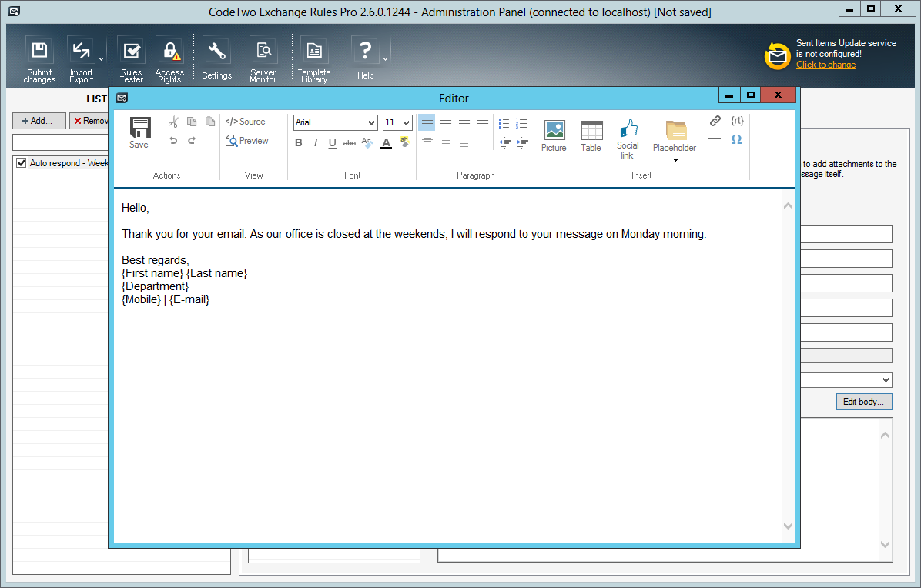Open the dropdown above Edit body

click(x=846, y=379)
